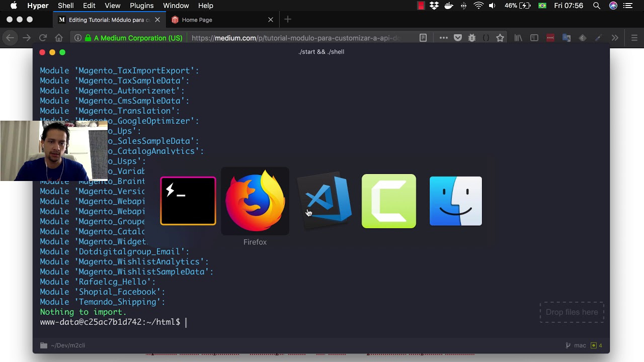Close the Home Page tab

point(271,20)
